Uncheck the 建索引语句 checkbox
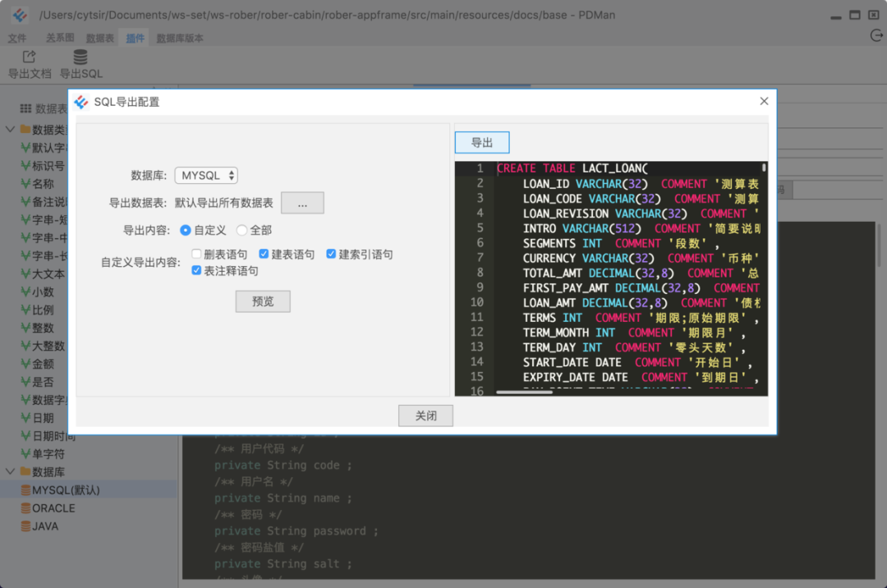Viewport: 887px width, 588px height. tap(331, 253)
